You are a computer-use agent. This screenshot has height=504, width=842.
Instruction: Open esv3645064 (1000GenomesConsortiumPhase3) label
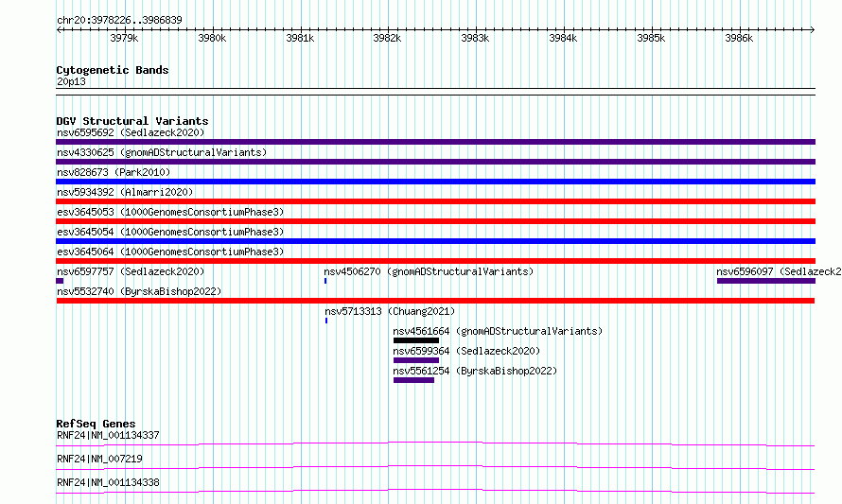pyautogui.click(x=170, y=252)
